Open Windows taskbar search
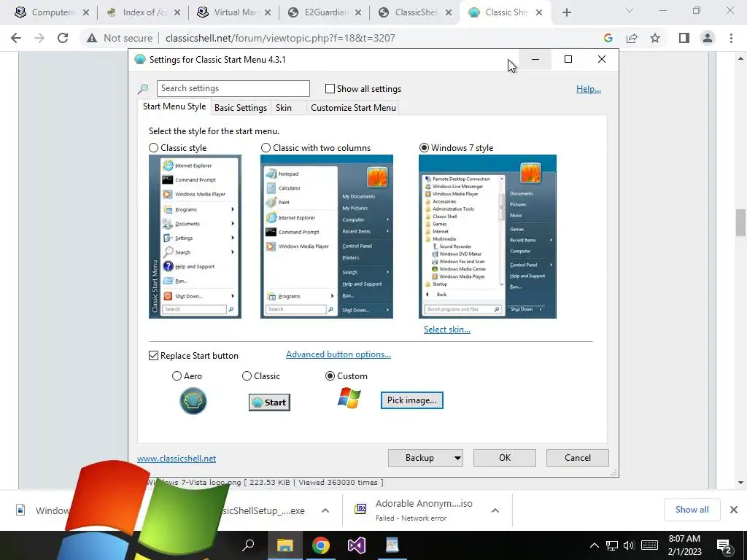Viewport: 747px width, 560px height. click(x=248, y=545)
